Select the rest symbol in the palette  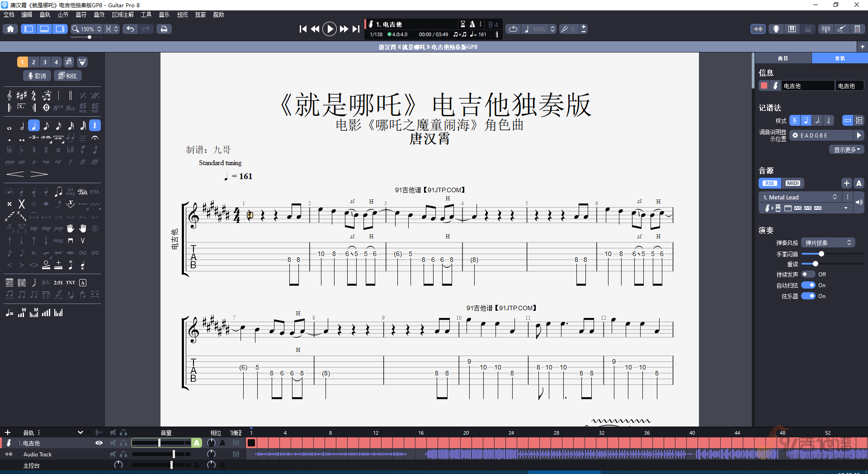[95, 126]
